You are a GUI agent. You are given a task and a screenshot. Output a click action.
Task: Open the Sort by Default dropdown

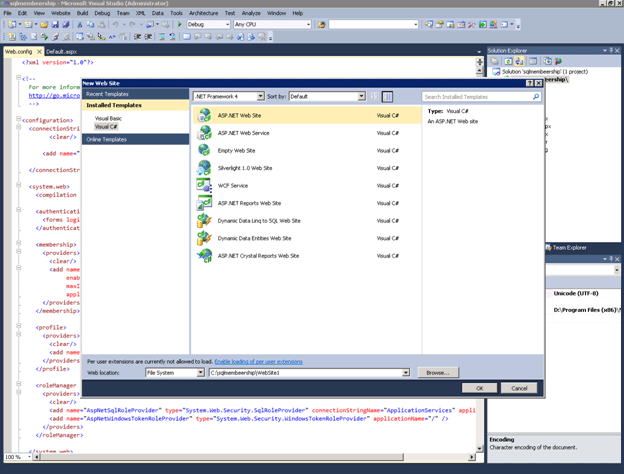point(361,96)
